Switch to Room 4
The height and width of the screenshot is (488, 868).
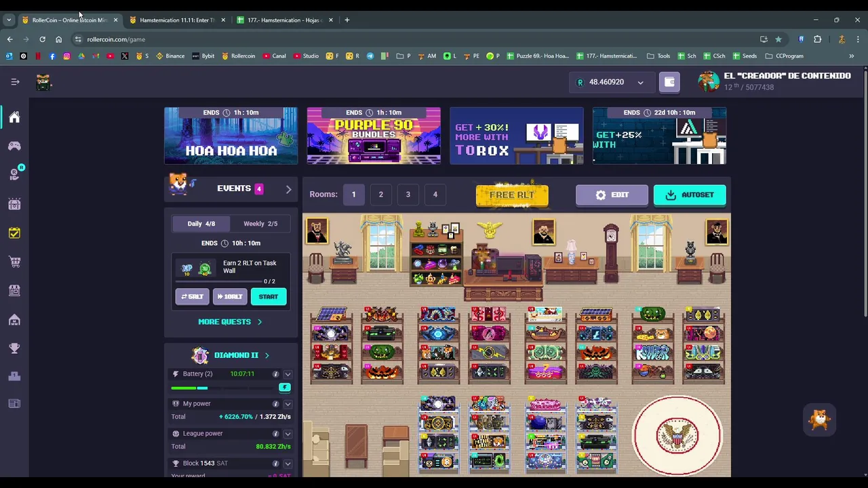(x=435, y=195)
